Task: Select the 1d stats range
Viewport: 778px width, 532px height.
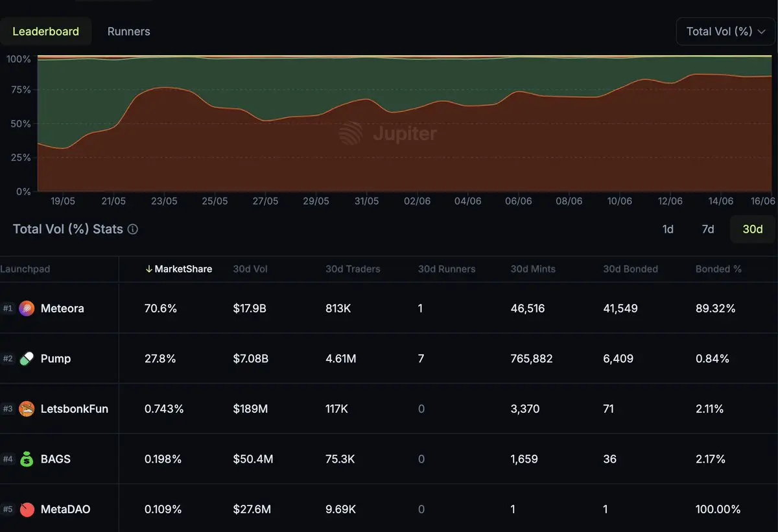Action: [x=668, y=229]
